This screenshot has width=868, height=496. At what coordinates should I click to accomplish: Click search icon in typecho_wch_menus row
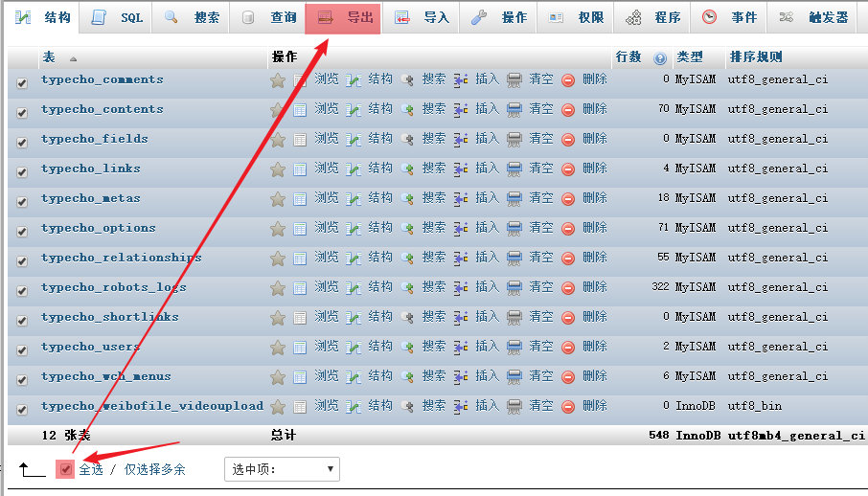pyautogui.click(x=407, y=377)
